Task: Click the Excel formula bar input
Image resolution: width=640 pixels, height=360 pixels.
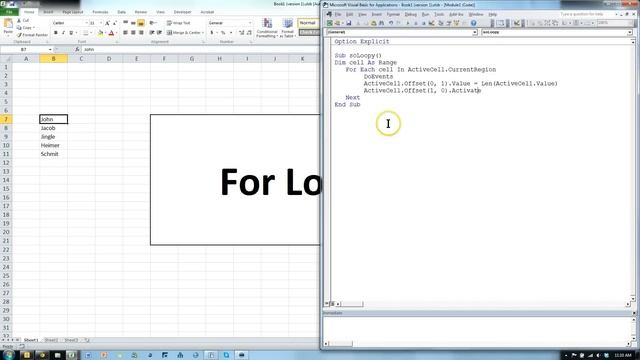Action: (x=200, y=49)
